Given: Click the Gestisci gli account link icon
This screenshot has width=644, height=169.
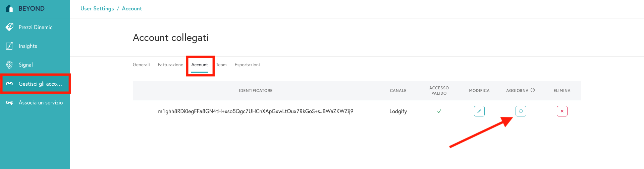Looking at the screenshot, I should pyautogui.click(x=9, y=84).
